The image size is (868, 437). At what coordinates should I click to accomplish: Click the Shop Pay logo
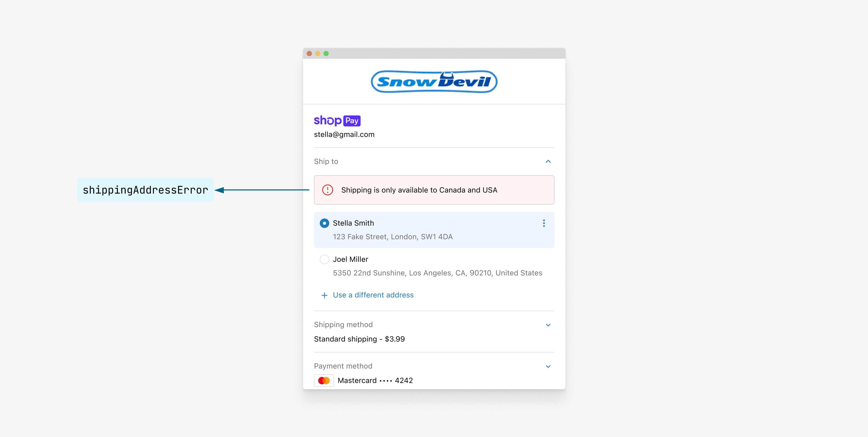[337, 120]
